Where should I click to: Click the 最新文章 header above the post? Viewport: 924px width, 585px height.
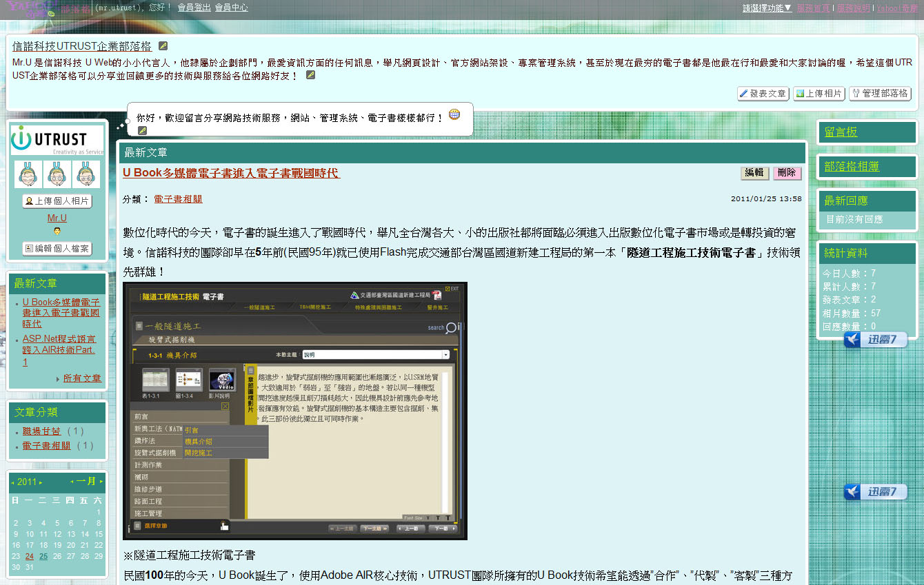(461, 152)
